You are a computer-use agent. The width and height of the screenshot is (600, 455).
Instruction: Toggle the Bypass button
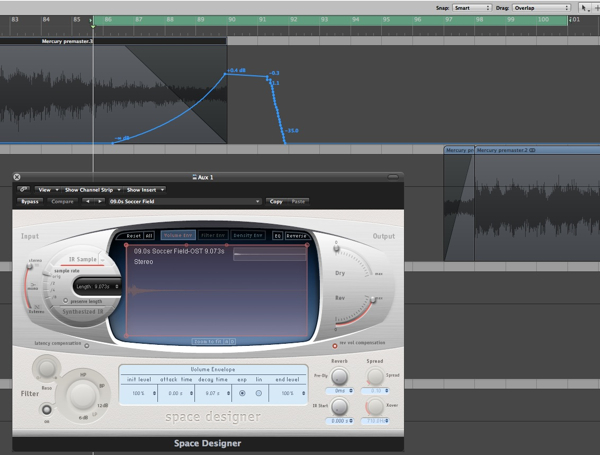(30, 201)
